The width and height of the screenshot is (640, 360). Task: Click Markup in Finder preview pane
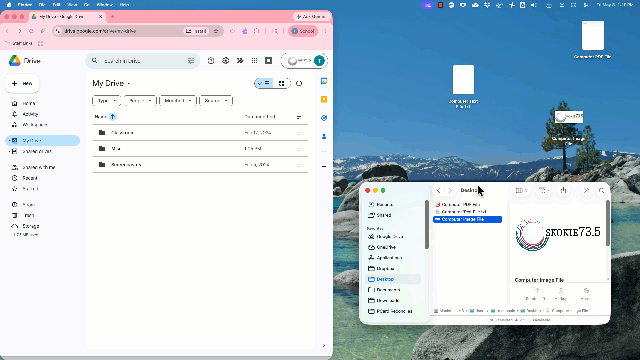point(561,293)
